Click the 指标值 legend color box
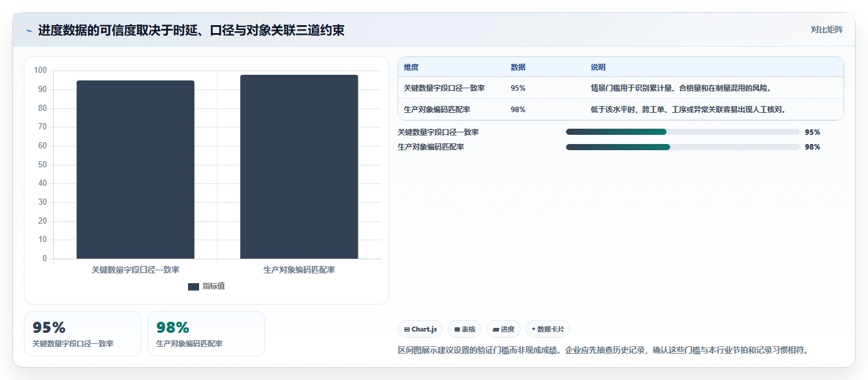 (x=194, y=286)
